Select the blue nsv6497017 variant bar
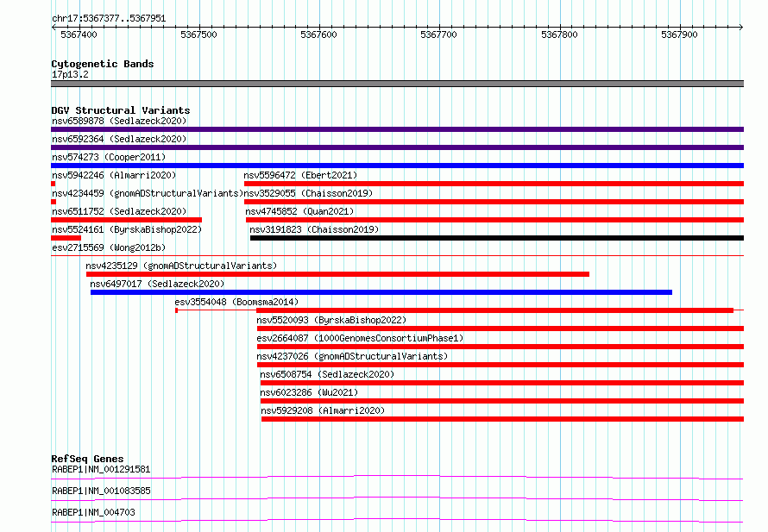768x532 pixels. coord(381,292)
